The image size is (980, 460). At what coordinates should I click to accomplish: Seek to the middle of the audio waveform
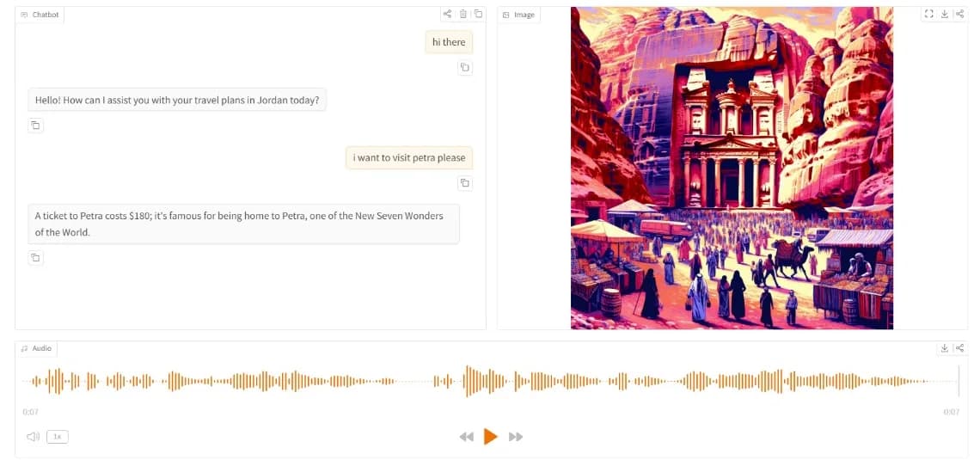(491, 381)
